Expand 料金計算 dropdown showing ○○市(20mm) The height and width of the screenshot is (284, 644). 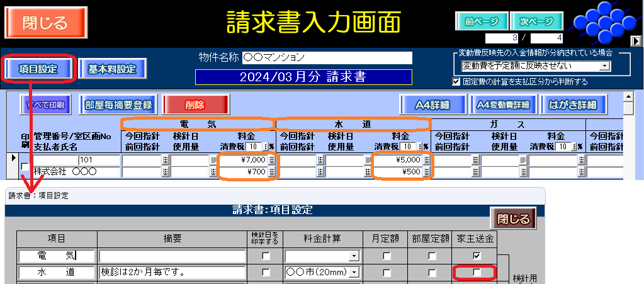pos(354,273)
